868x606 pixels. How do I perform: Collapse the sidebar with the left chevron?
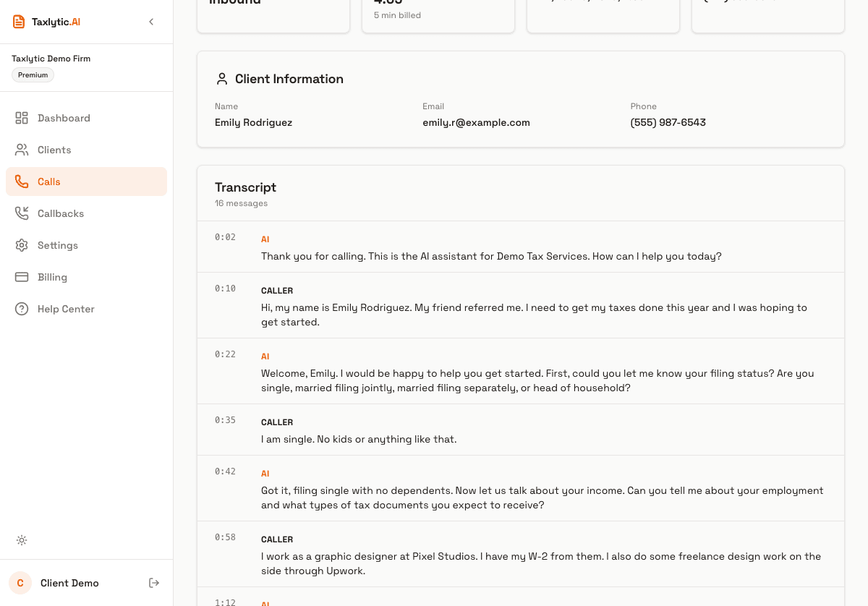(x=151, y=22)
